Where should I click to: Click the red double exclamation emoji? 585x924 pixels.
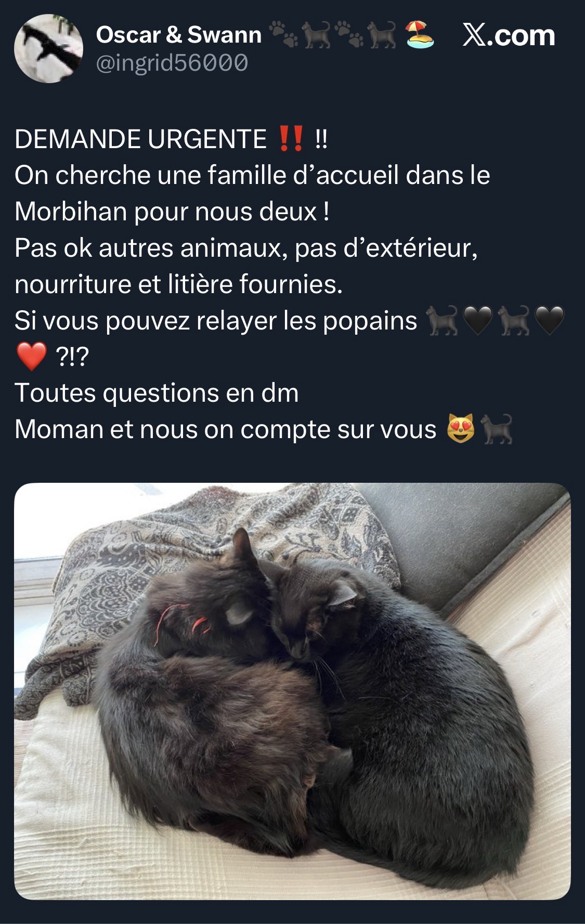pyautogui.click(x=291, y=139)
